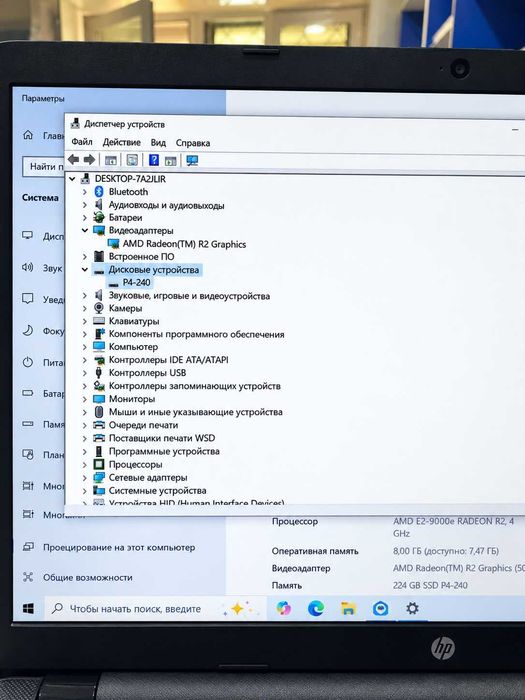Screen dimensions: 525x700
Task: Click the power icon in Settings sidebar
Action: pos(28,362)
